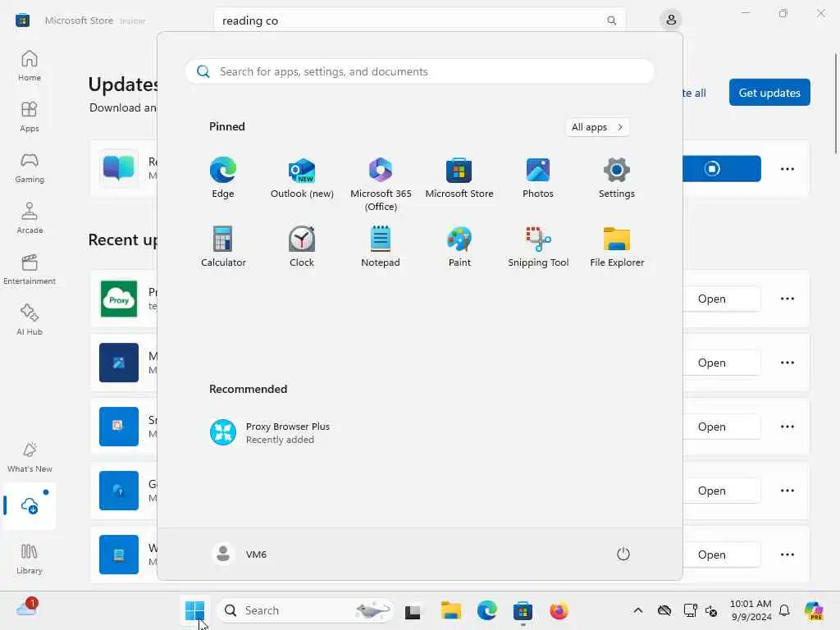Screen dimensions: 840x630
Task: Click Get updates button in Store
Action: coord(769,93)
